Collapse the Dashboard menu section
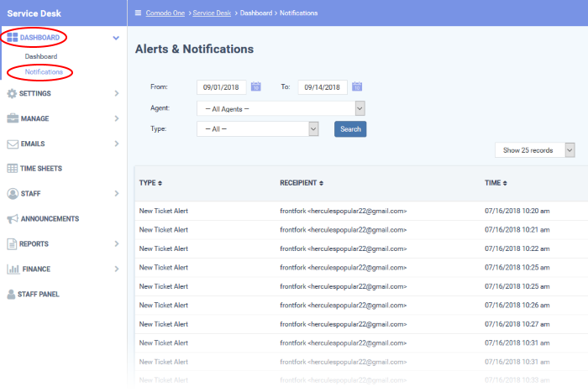 (x=116, y=38)
